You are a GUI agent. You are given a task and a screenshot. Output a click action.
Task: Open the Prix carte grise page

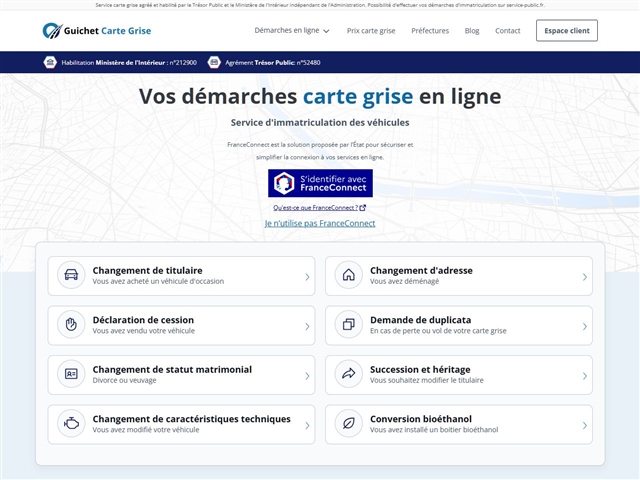coord(371,31)
